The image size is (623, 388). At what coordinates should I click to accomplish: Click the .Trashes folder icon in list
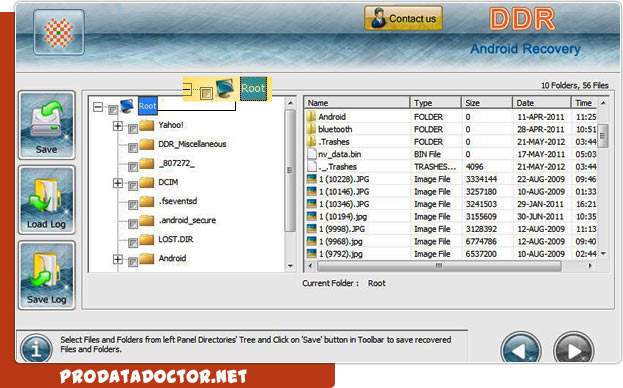coord(311,141)
